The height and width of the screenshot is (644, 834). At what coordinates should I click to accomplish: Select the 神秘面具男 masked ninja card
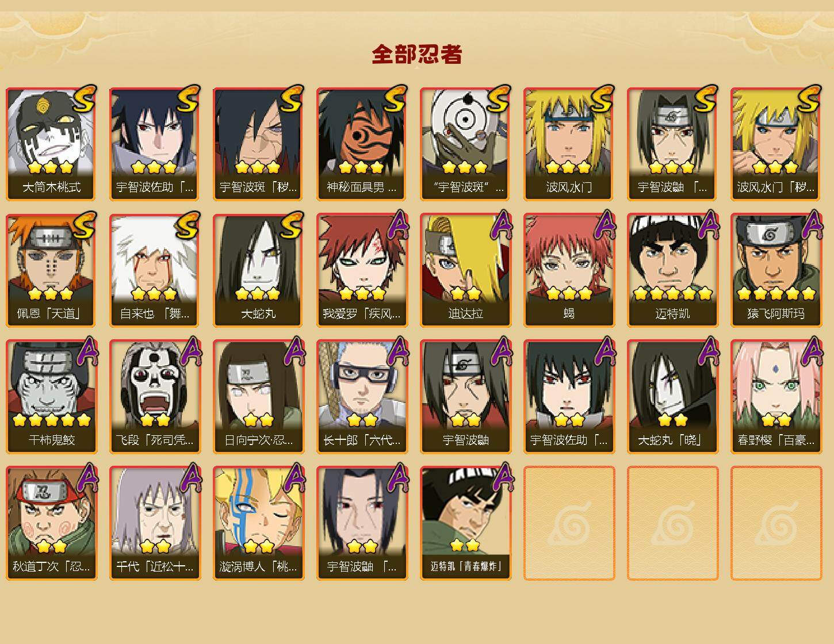pyautogui.click(x=362, y=144)
